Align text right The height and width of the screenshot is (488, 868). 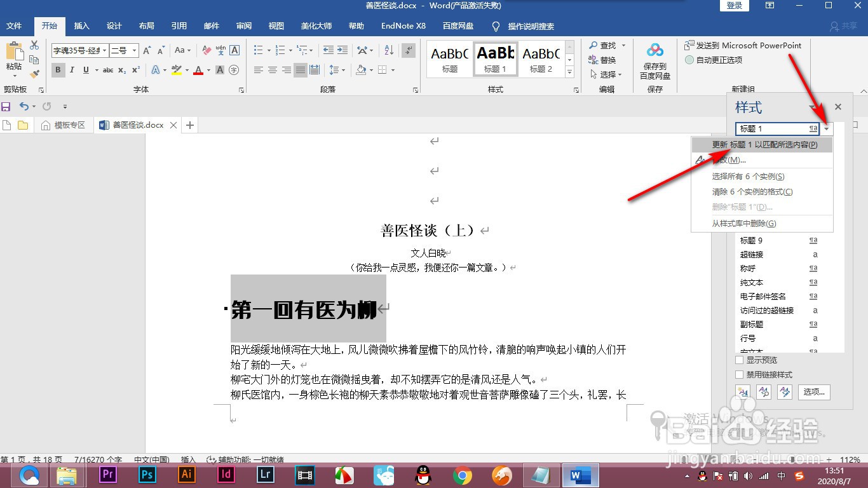[x=287, y=70]
